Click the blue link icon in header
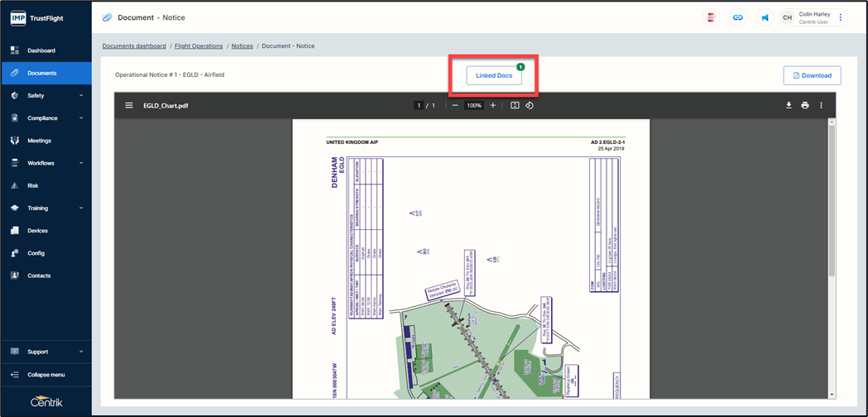This screenshot has height=417, width=868. pyautogui.click(x=738, y=17)
